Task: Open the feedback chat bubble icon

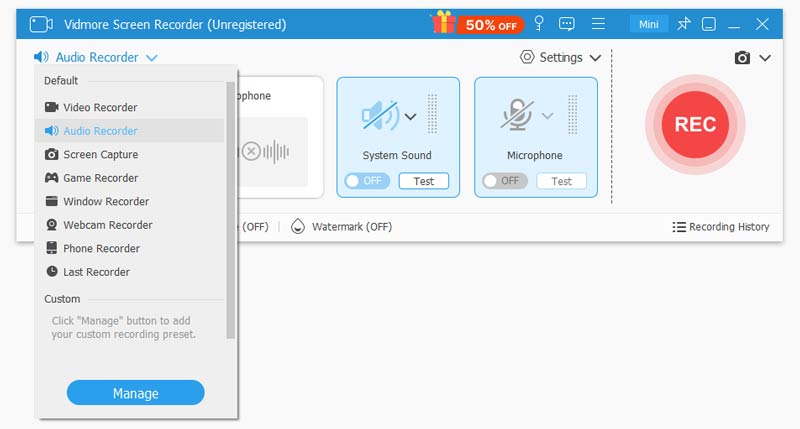Action: pos(566,24)
